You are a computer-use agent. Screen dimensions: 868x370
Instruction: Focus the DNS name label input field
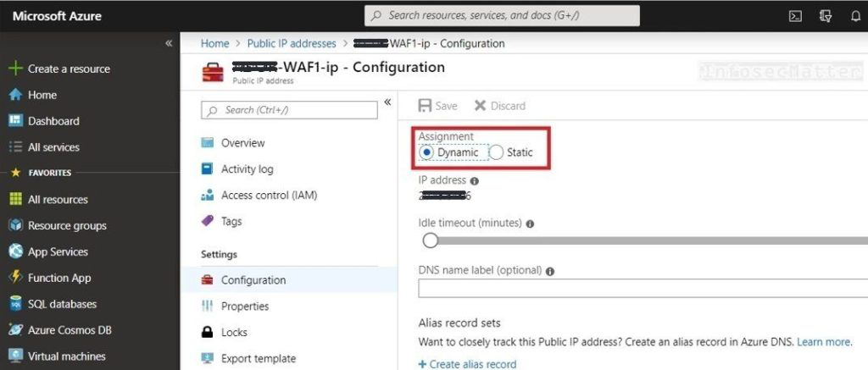click(643, 288)
